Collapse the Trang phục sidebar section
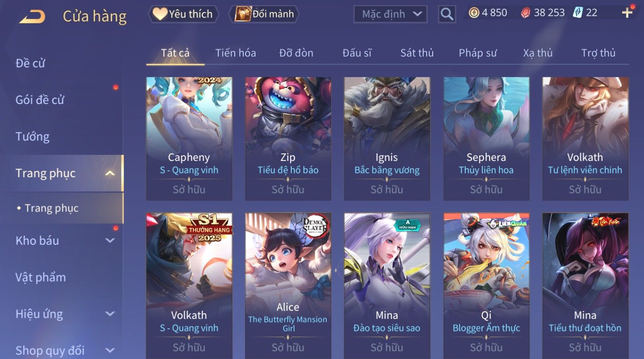This screenshot has width=644, height=359. click(x=110, y=173)
